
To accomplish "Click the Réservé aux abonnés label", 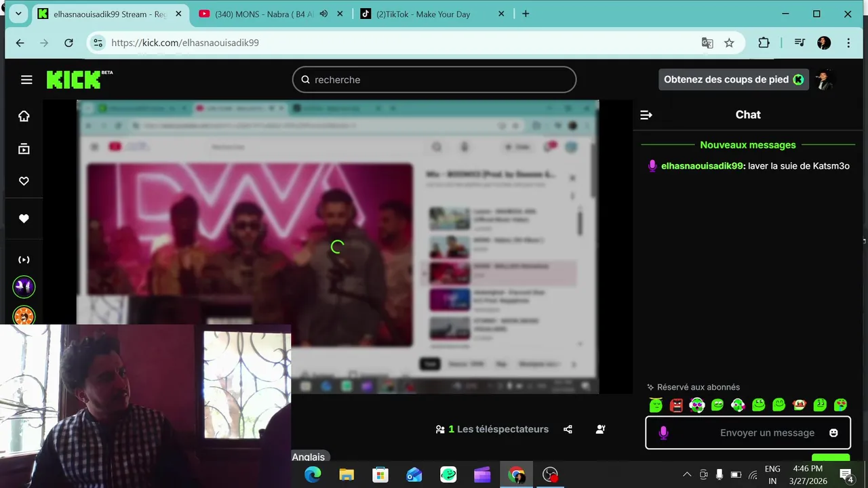I will pyautogui.click(x=698, y=387).
